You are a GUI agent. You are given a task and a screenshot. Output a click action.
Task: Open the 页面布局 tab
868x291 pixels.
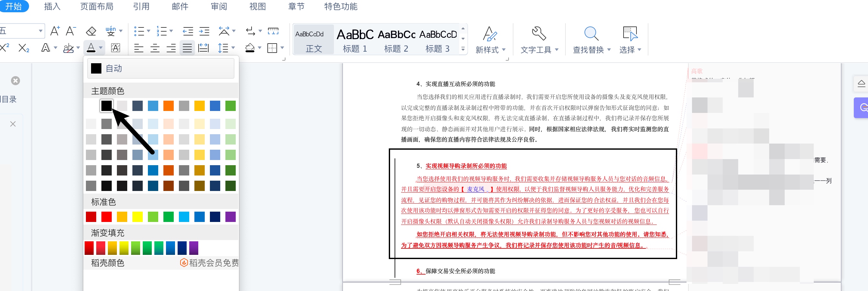[97, 6]
